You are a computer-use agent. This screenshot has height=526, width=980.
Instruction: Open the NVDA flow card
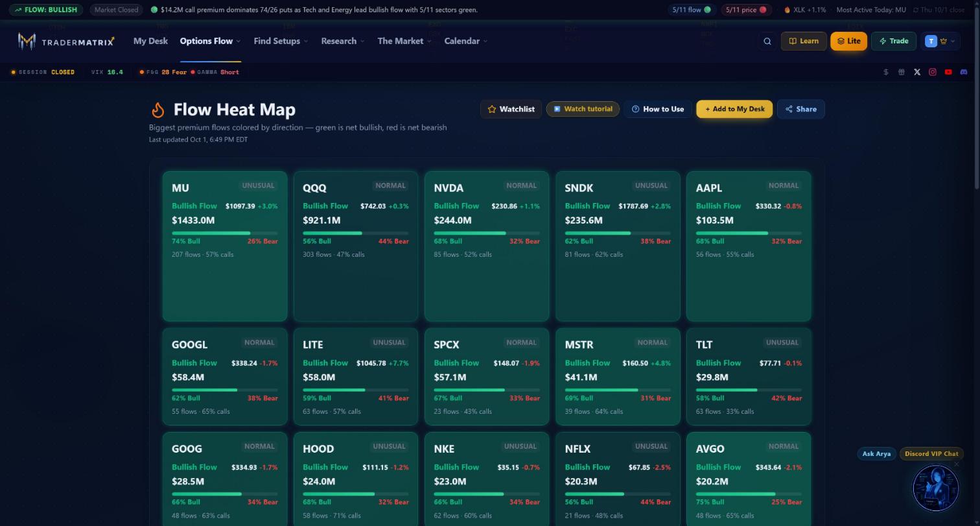click(487, 246)
